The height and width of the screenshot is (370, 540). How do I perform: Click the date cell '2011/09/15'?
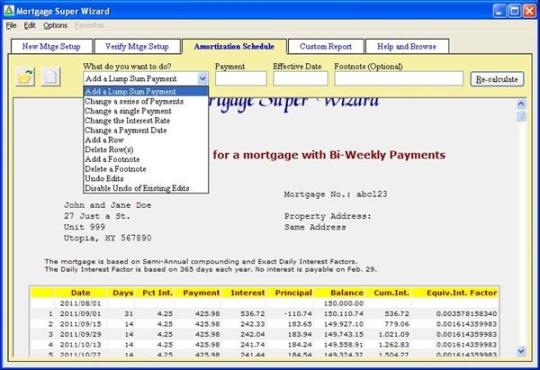pos(80,324)
